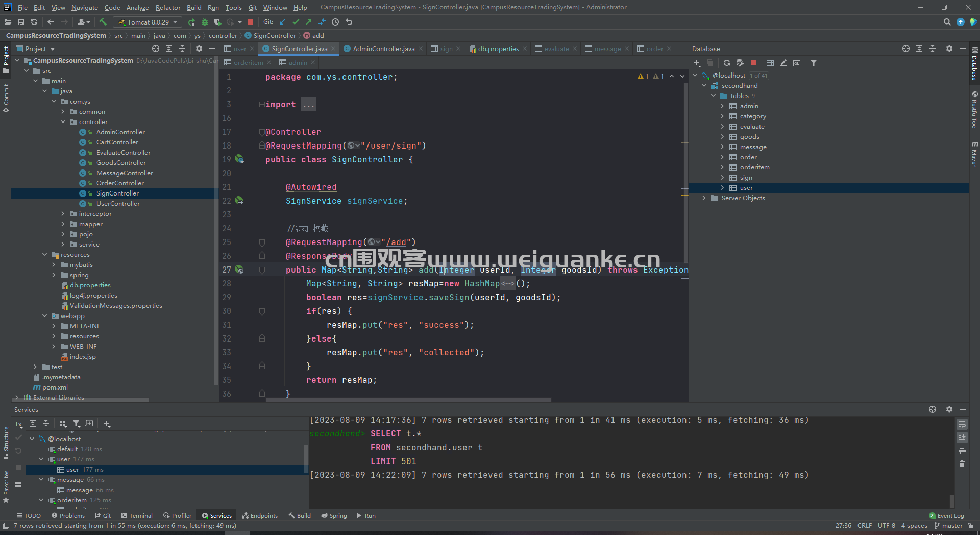This screenshot has width=980, height=535.
Task: Open Tomcat 8.0.29 run configuration dropdown
Action: pyautogui.click(x=147, y=22)
